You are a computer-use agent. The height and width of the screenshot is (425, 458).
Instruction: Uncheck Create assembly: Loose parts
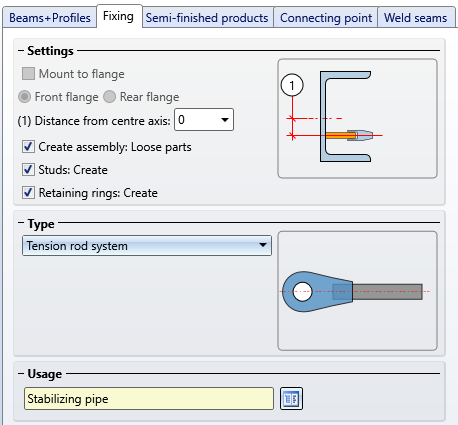click(x=28, y=147)
